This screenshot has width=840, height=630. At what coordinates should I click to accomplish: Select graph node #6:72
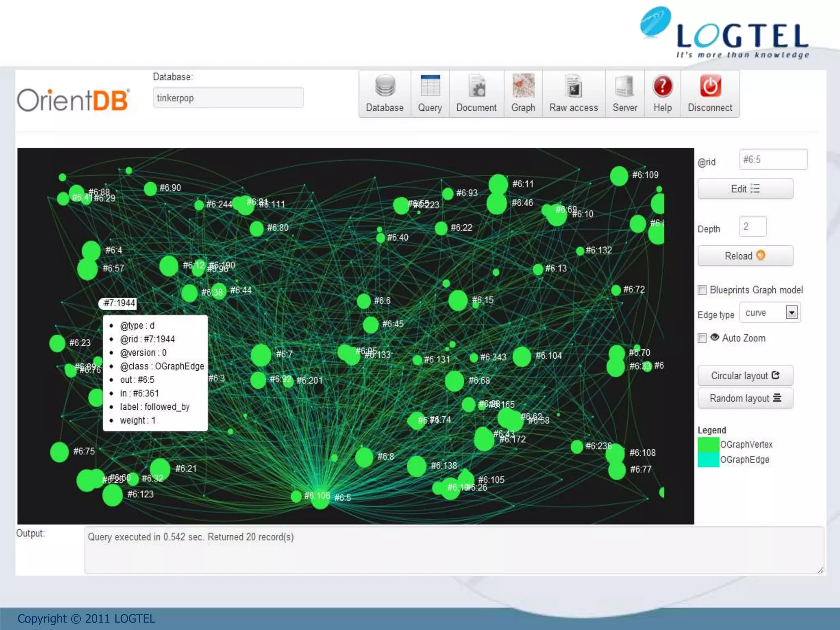pyautogui.click(x=616, y=290)
